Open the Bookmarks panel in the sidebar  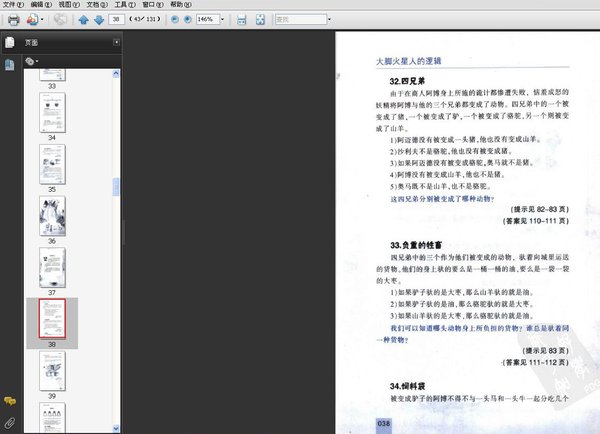tap(9, 65)
